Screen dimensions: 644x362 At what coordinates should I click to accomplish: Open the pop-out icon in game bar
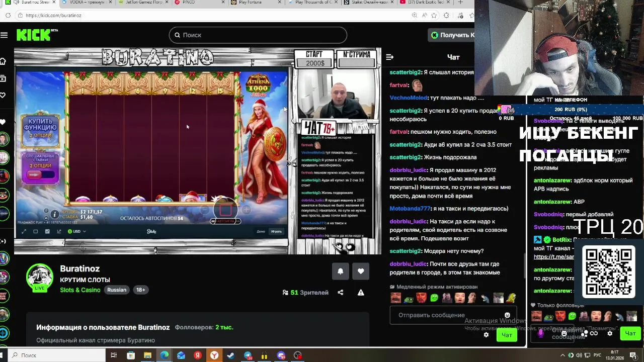59,231
